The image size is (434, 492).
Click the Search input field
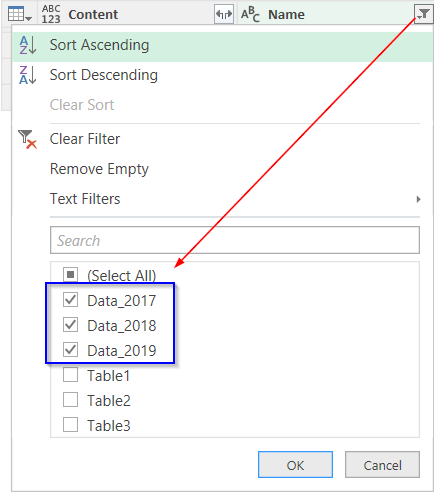coord(235,240)
